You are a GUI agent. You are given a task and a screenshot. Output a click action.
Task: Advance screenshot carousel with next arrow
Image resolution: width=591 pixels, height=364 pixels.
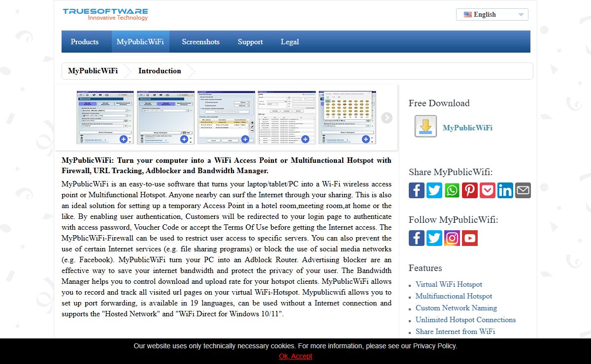point(387,118)
